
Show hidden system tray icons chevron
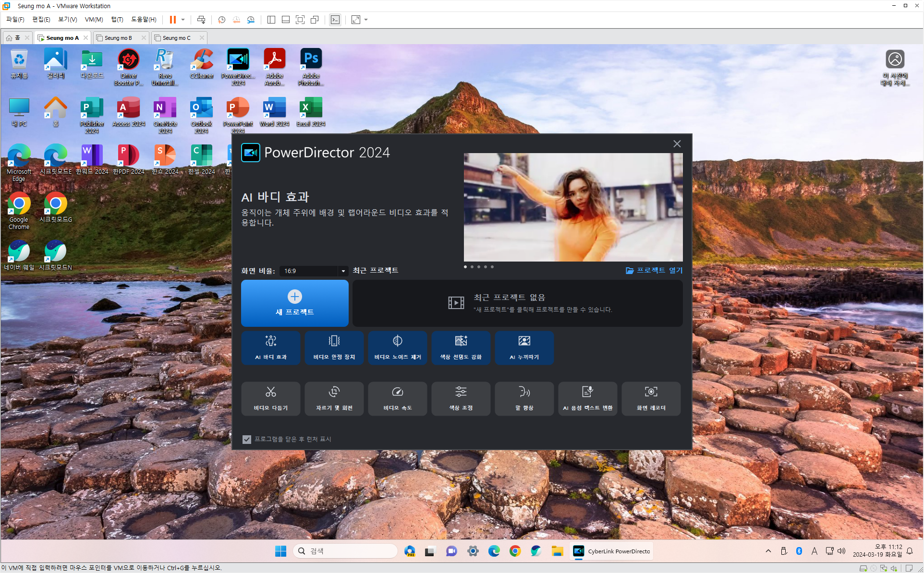click(768, 551)
